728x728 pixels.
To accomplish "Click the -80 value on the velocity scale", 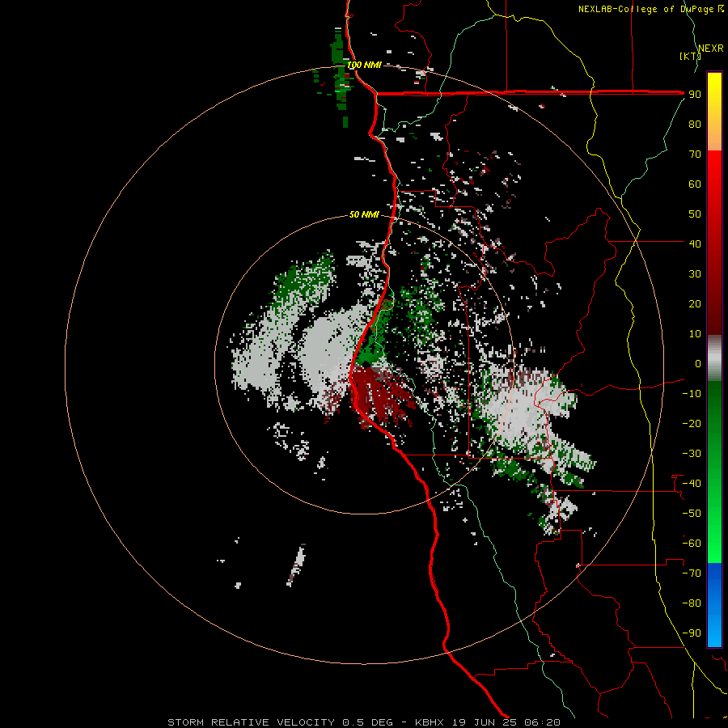I will point(692,603).
